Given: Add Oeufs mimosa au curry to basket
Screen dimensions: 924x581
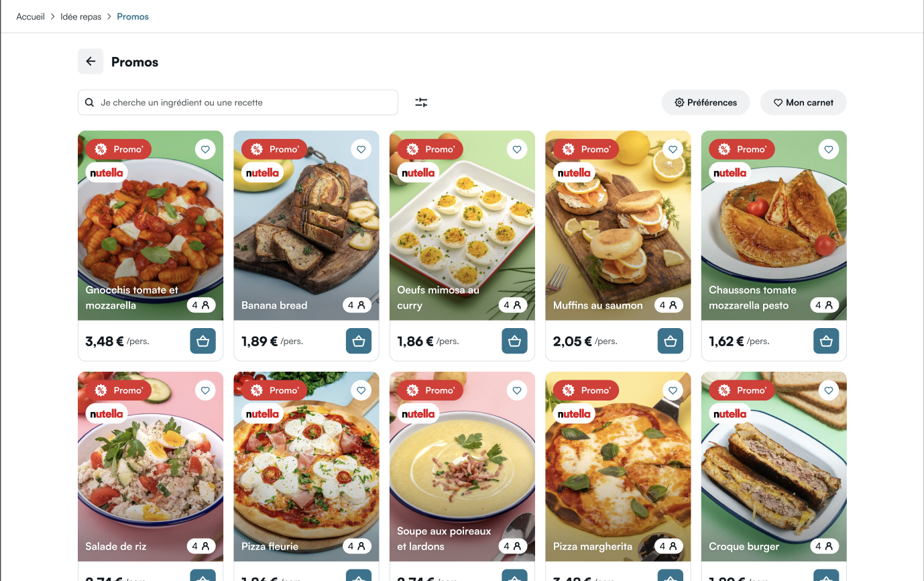Looking at the screenshot, I should tap(514, 341).
